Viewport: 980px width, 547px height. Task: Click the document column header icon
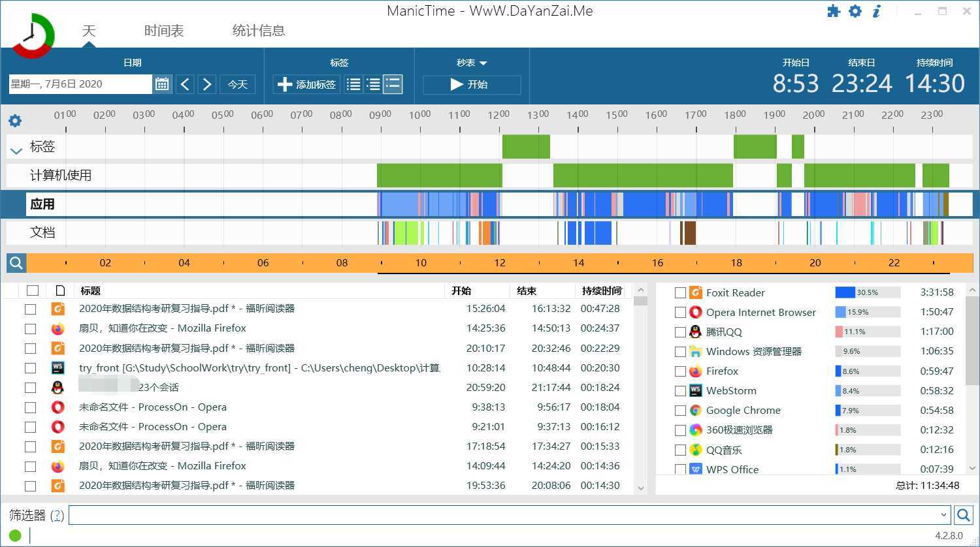point(60,290)
